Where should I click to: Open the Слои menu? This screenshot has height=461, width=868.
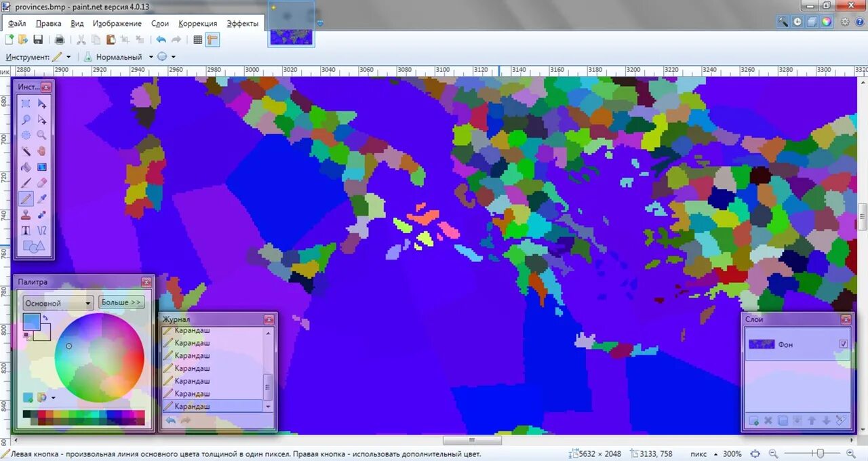pyautogui.click(x=160, y=23)
